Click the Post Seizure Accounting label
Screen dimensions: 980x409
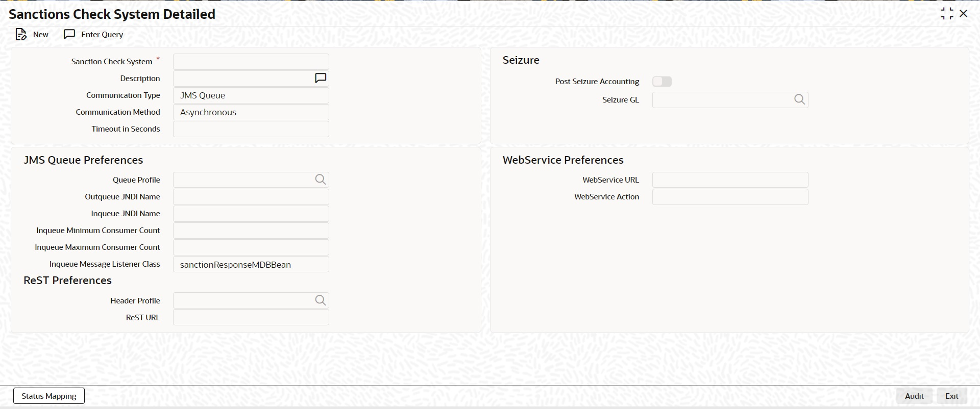[597, 82]
